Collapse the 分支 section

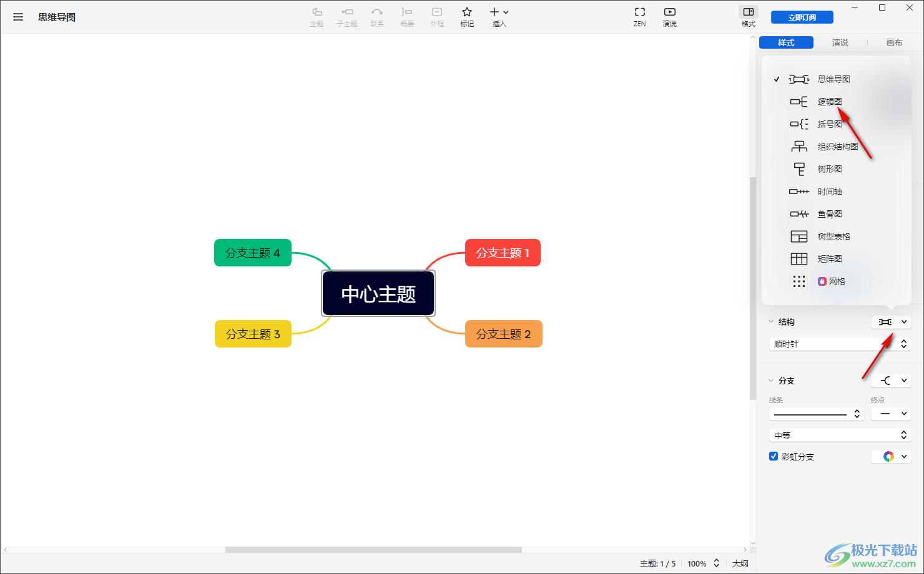pos(771,381)
